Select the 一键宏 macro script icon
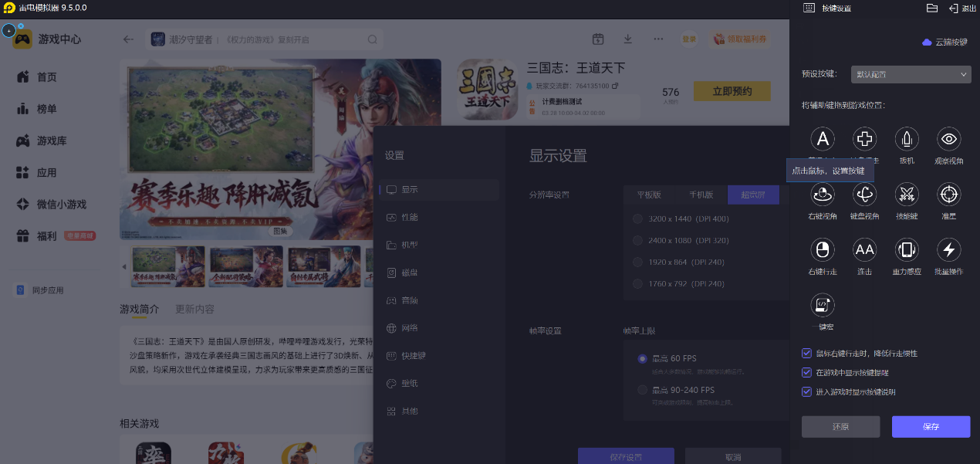 (823, 305)
